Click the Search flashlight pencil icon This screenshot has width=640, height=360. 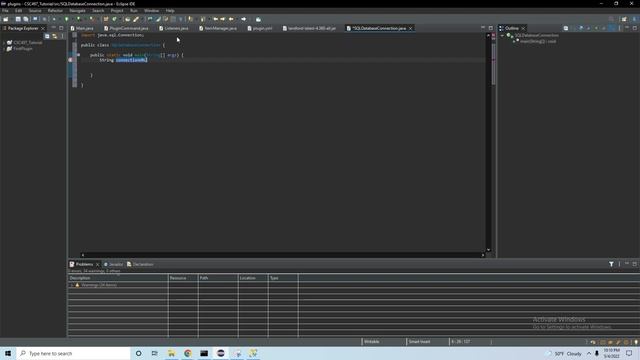coord(136,19)
